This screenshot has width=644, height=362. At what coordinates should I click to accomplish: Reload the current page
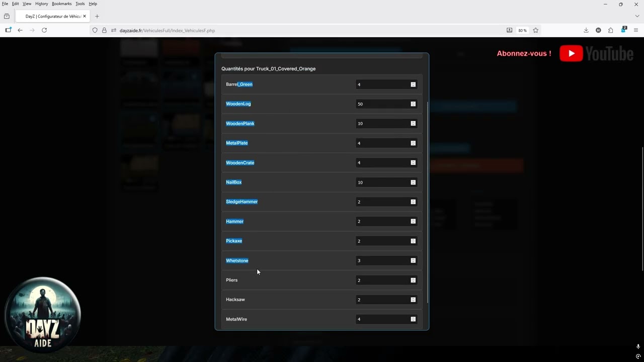[44, 30]
